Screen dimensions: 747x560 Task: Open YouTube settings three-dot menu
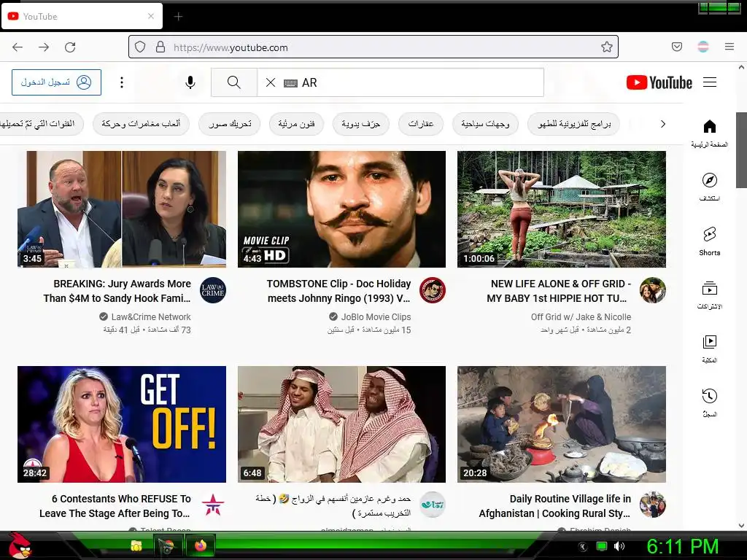122,82
